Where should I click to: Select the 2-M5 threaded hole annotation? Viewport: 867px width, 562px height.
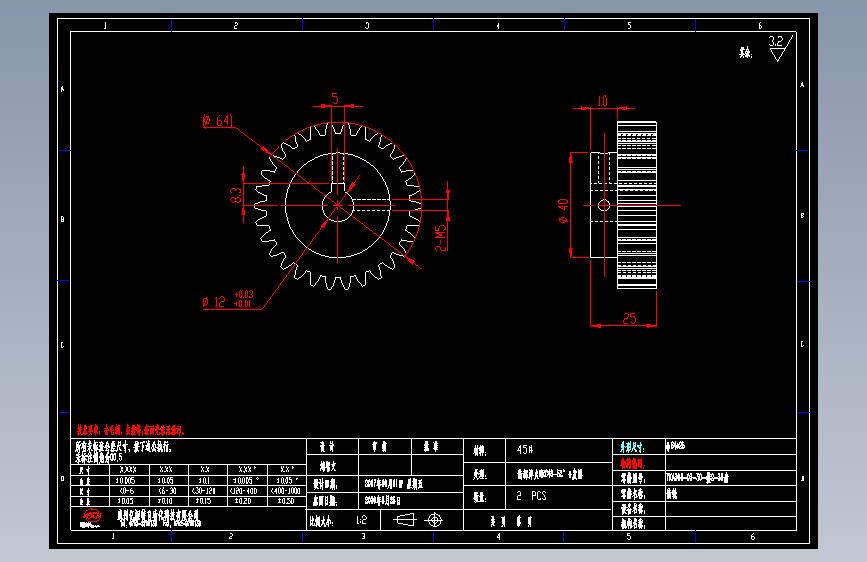tap(440, 238)
